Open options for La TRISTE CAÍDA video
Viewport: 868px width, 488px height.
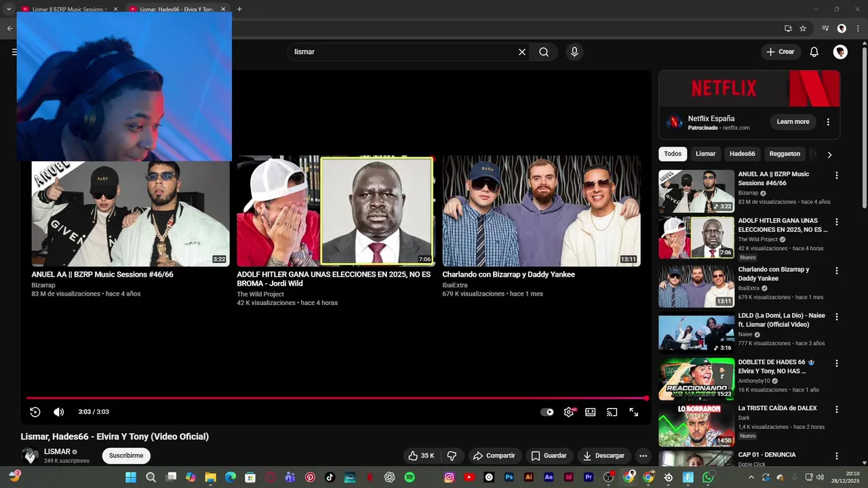[836, 409]
